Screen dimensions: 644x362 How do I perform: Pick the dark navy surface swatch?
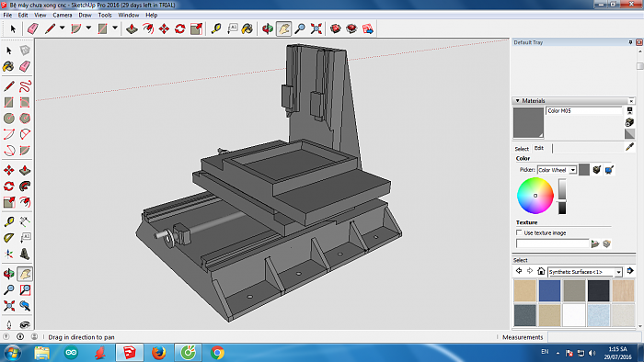[x=598, y=290]
